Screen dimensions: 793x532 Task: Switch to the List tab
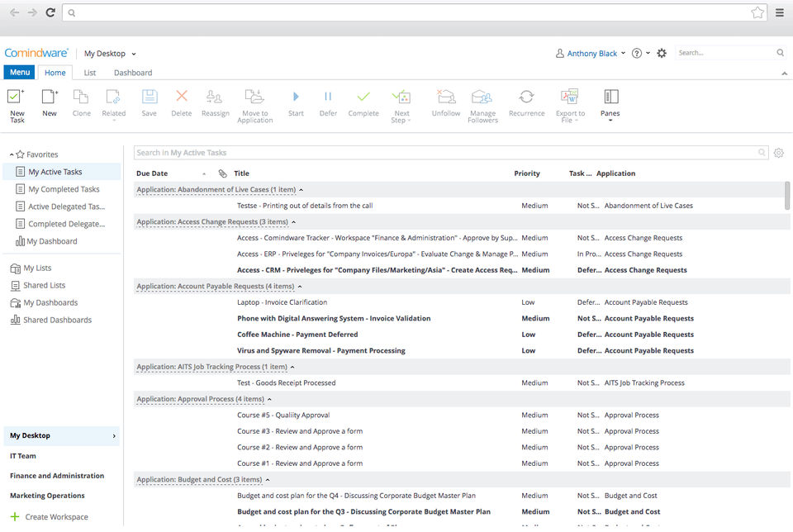(90, 73)
